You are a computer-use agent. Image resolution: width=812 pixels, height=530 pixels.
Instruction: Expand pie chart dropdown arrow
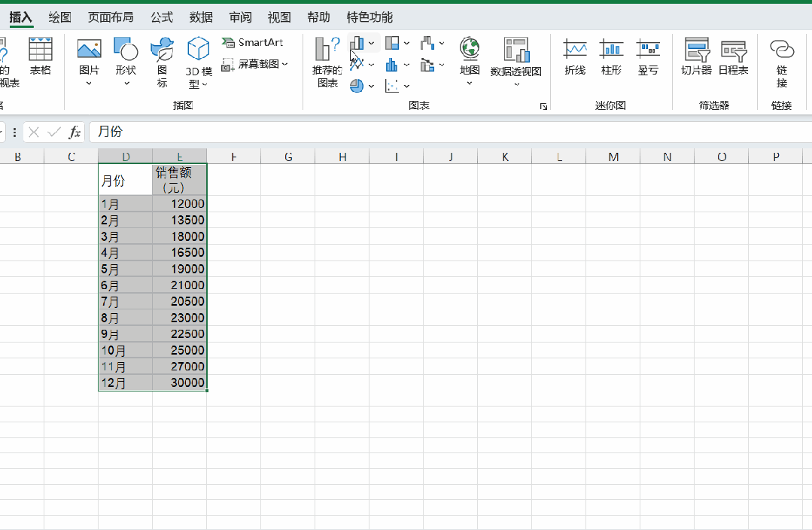click(371, 86)
